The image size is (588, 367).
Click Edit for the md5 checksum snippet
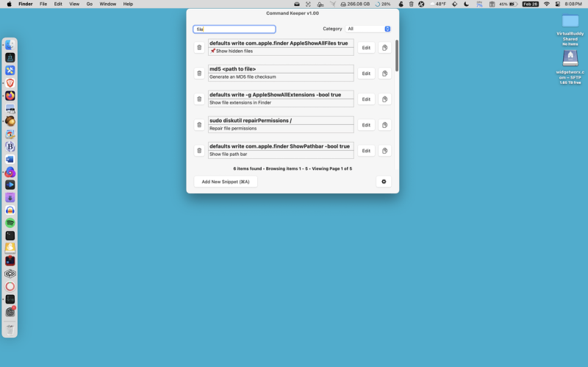[x=366, y=74]
